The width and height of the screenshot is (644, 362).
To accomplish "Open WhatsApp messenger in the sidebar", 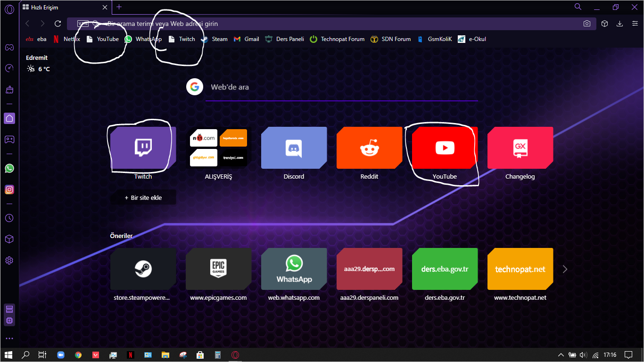I will click(9, 168).
